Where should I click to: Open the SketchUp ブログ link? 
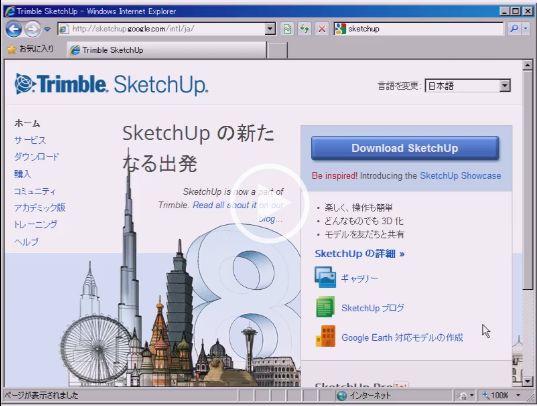tap(373, 308)
